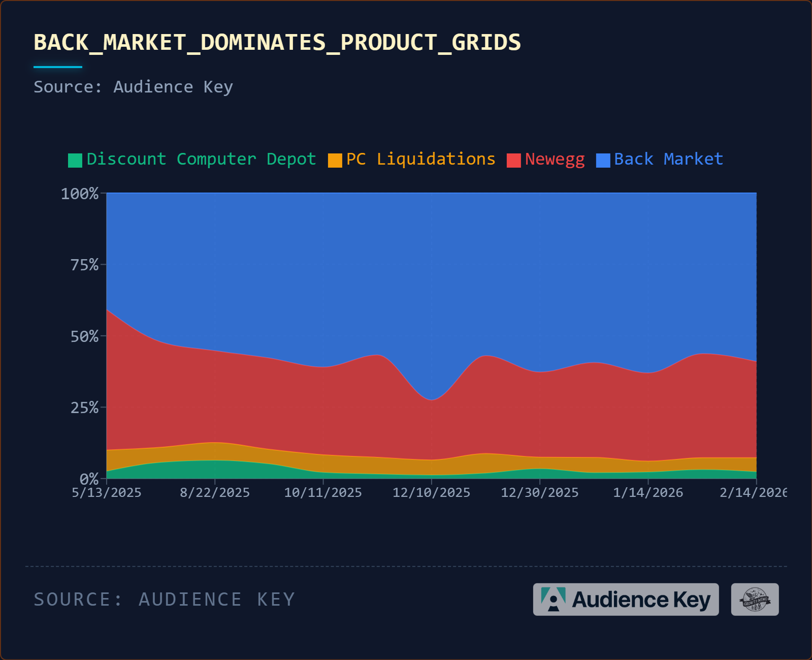Screen dimensions: 812x660
Task: Toggle the Back Market legend text
Action: click(x=668, y=159)
